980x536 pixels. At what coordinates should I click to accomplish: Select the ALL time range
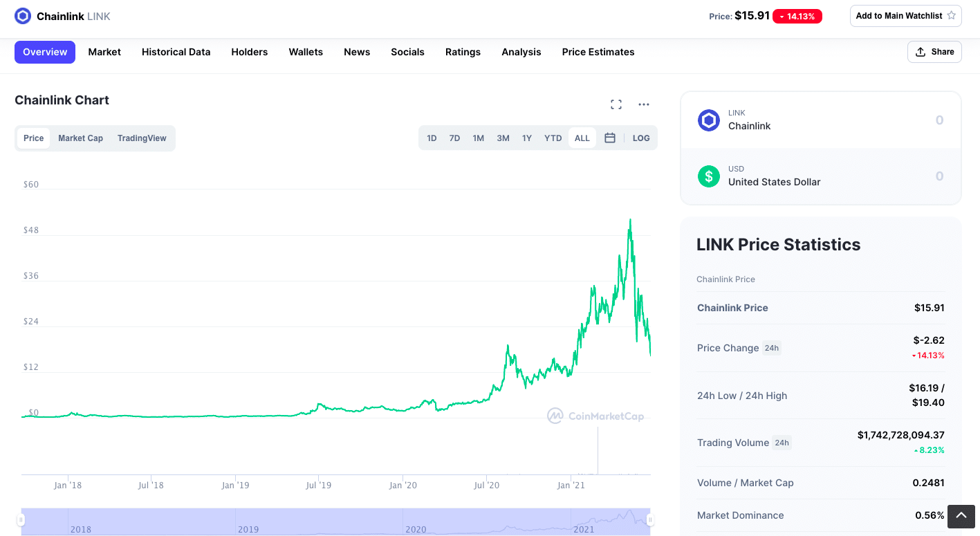pyautogui.click(x=582, y=138)
